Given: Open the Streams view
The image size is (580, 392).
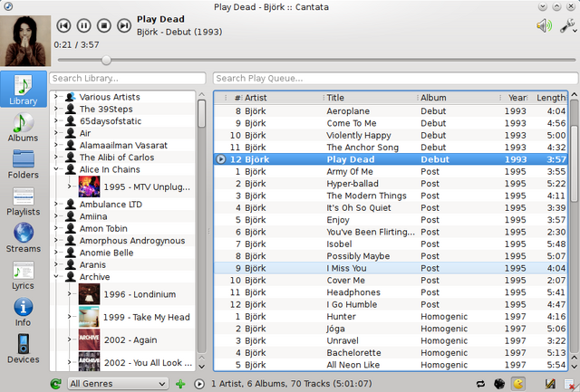Looking at the screenshot, I should point(24,238).
